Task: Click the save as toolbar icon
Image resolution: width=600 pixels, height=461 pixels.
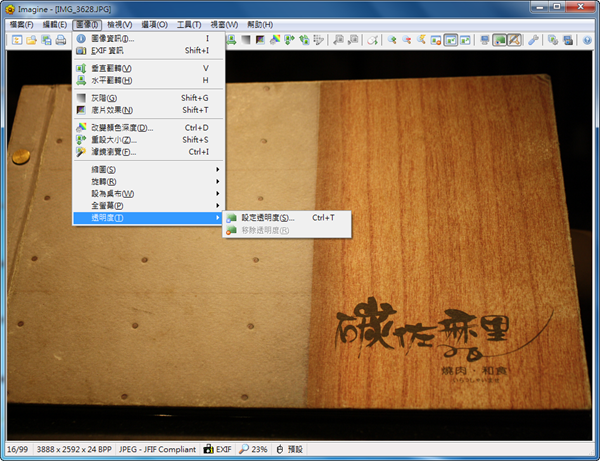Action: pyautogui.click(x=46, y=40)
